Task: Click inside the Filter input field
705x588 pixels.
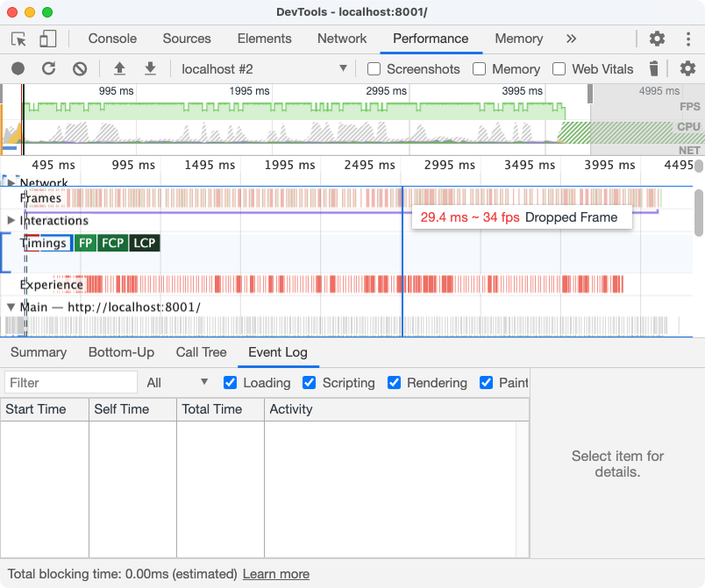Action: [x=70, y=382]
